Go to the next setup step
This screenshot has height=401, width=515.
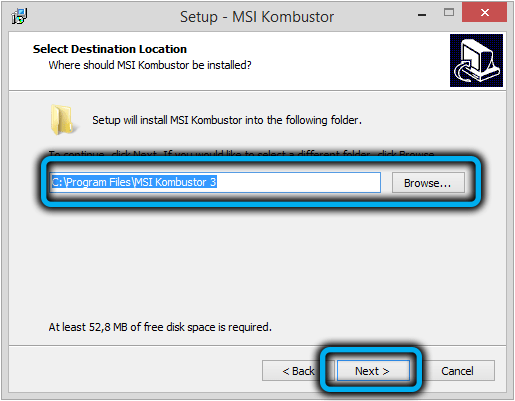point(372,371)
